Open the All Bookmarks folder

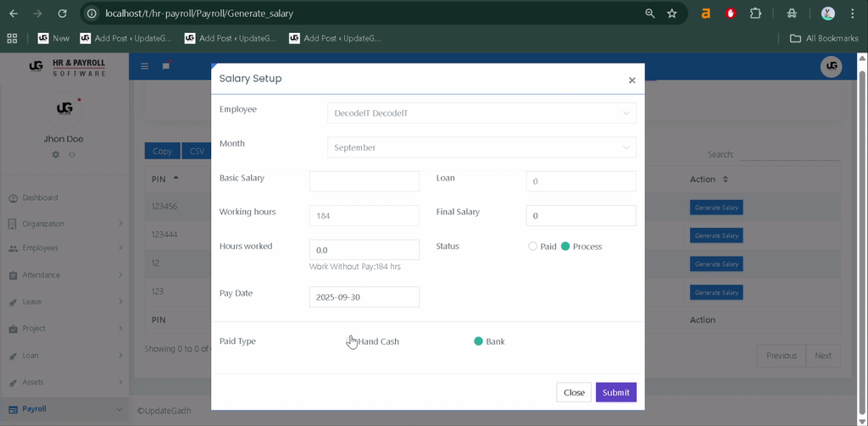[824, 38]
